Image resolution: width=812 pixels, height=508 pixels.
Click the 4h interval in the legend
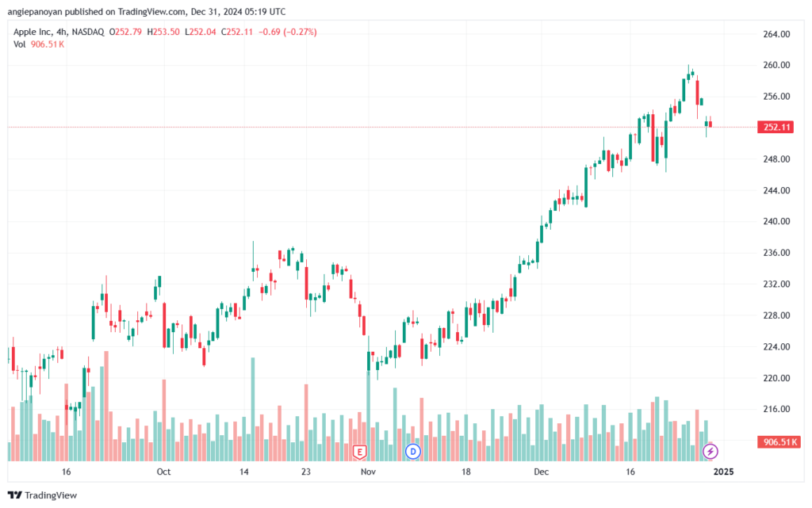click(62, 32)
